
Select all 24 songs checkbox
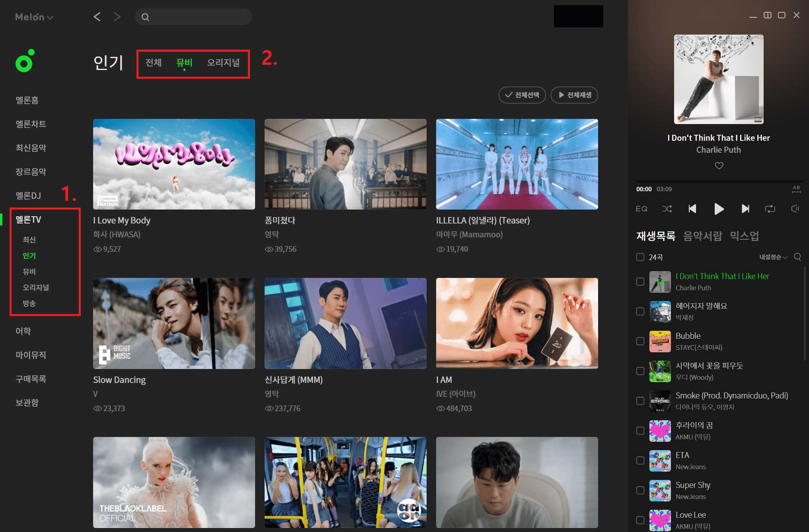(640, 257)
